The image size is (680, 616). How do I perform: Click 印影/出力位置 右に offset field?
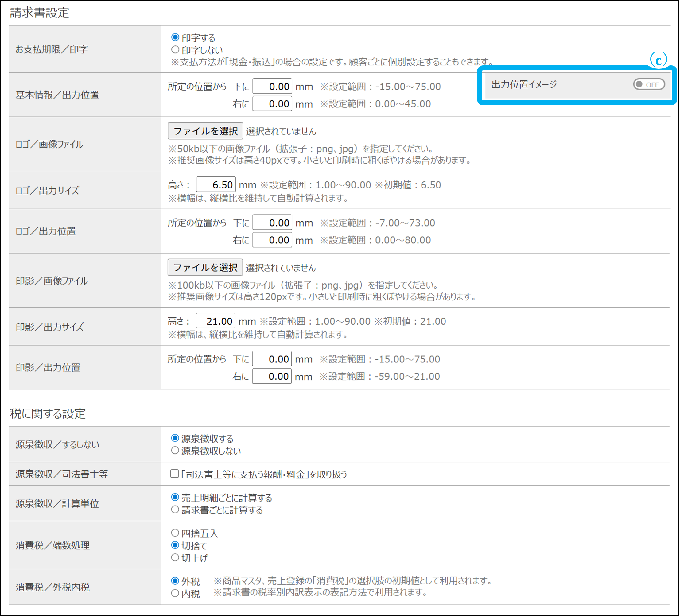272,376
